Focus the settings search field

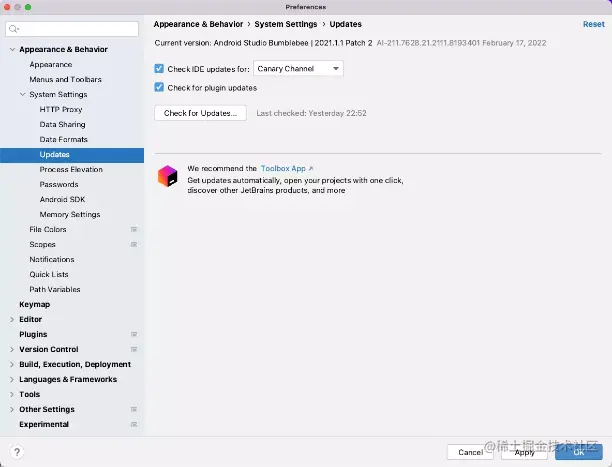(72, 29)
